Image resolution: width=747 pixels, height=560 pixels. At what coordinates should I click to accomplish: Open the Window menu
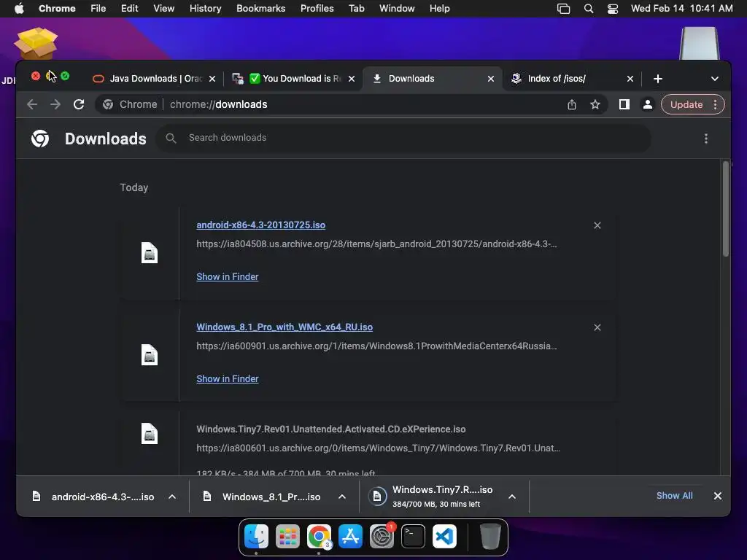pos(397,9)
